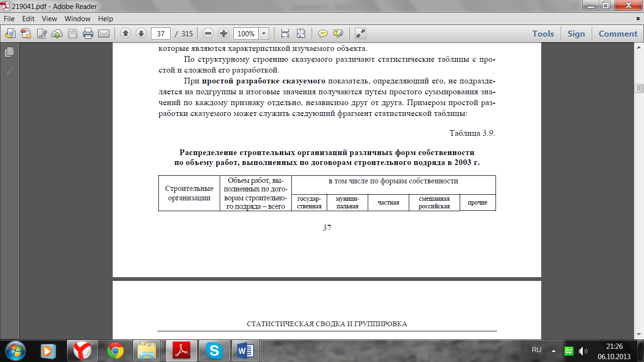Open Yandex browser from taskbar

82,351
